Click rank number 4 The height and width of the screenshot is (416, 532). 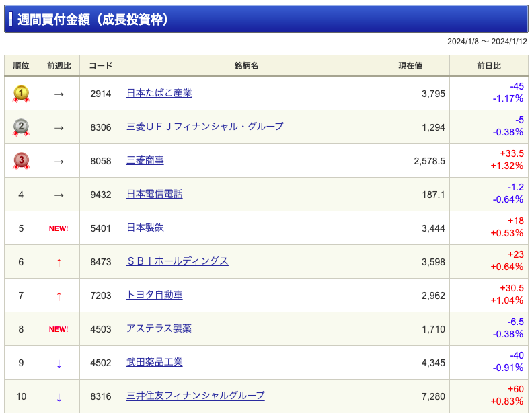coord(21,195)
